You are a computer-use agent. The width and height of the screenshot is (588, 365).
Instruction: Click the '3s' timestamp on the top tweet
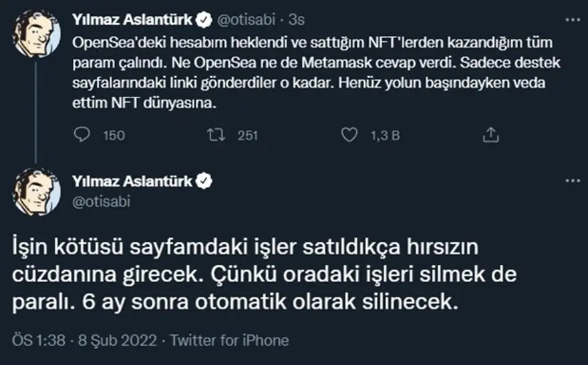[298, 21]
